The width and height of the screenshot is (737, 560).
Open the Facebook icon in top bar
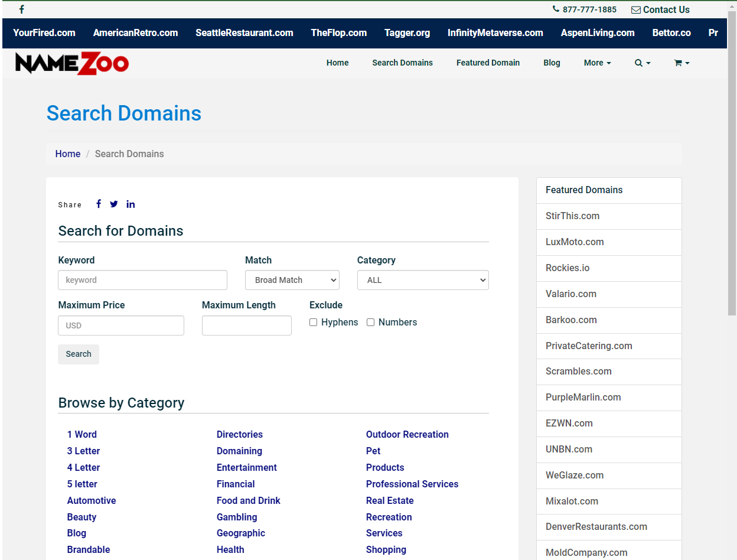pos(22,9)
